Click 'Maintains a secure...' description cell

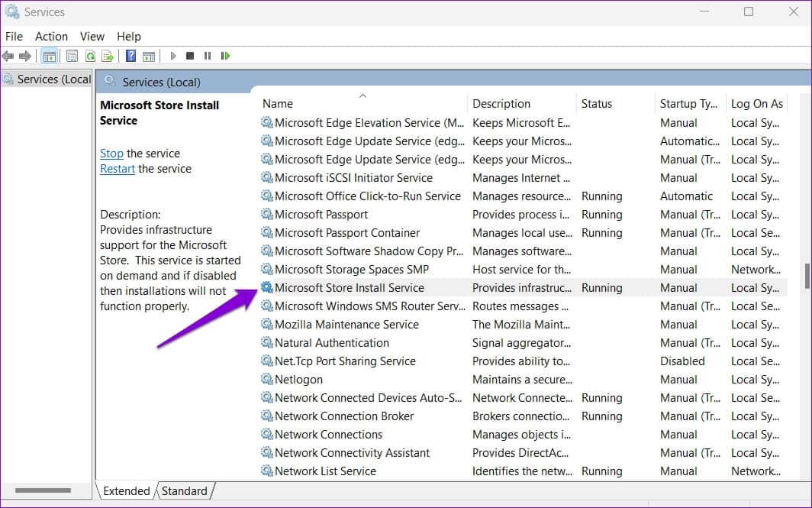click(522, 380)
